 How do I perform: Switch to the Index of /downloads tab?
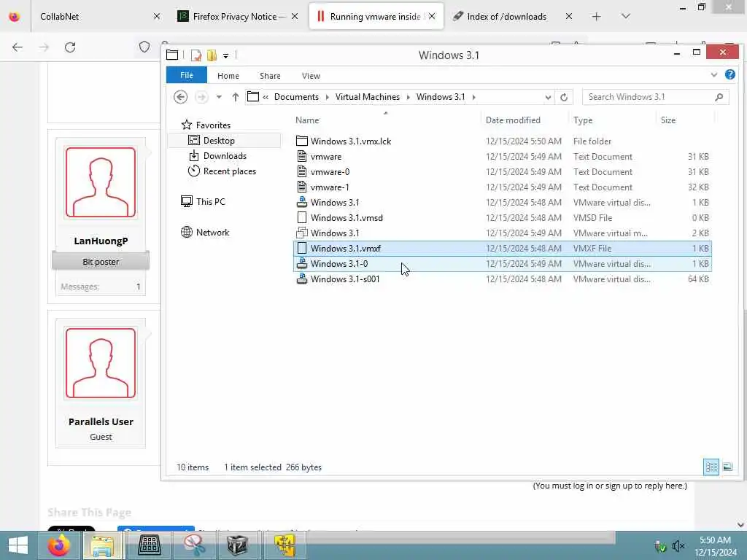(x=512, y=16)
